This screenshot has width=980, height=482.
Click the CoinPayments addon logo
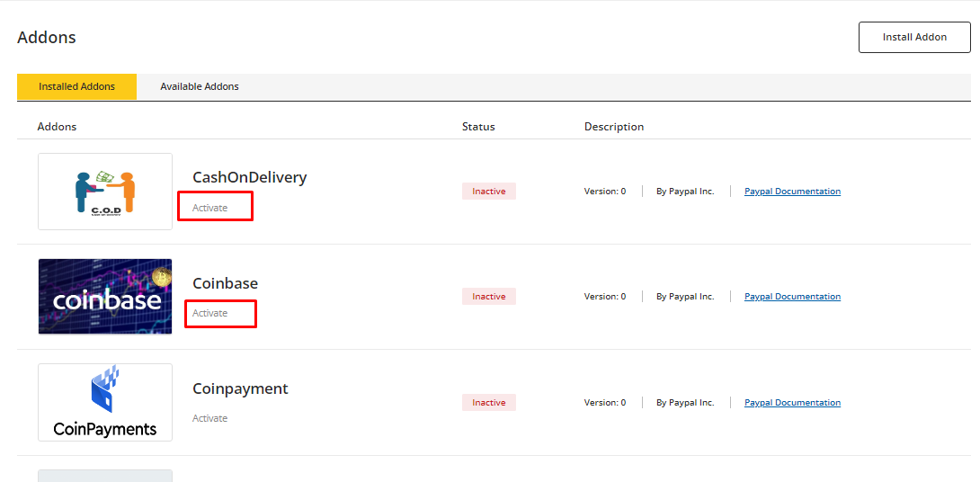click(x=105, y=402)
